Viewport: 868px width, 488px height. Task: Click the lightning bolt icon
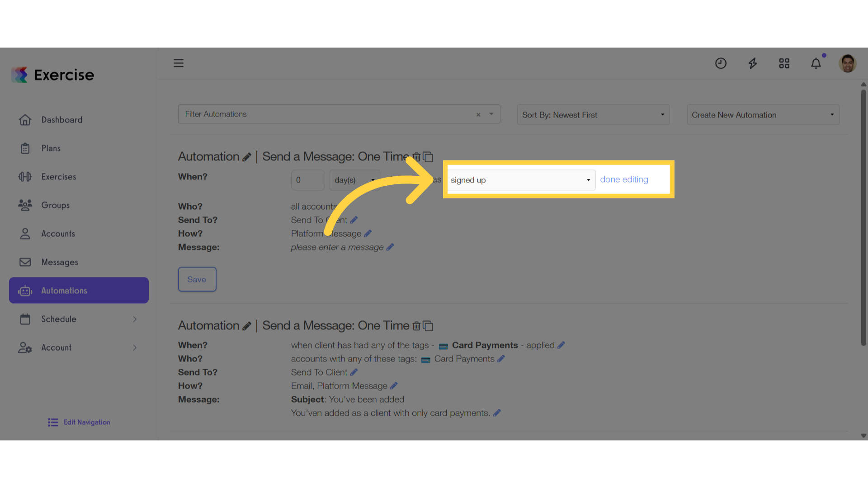pos(753,63)
